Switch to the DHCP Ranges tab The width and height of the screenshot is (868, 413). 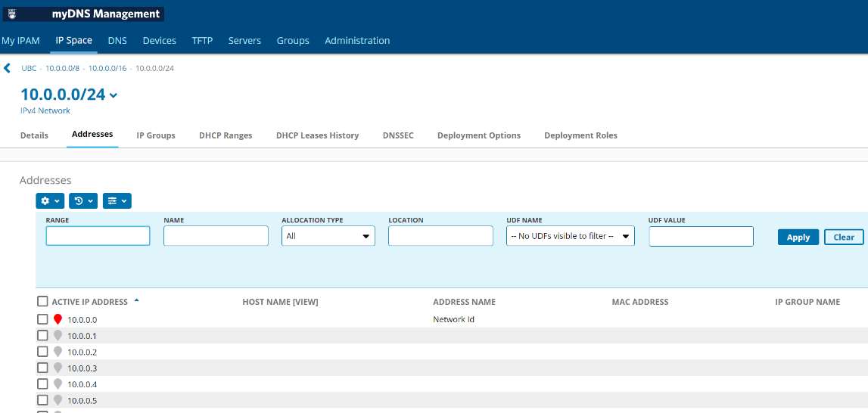[226, 135]
